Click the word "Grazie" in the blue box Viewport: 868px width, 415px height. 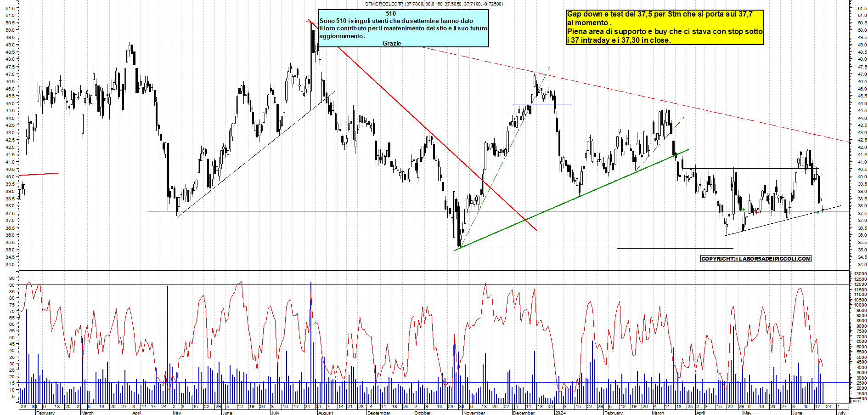point(392,43)
